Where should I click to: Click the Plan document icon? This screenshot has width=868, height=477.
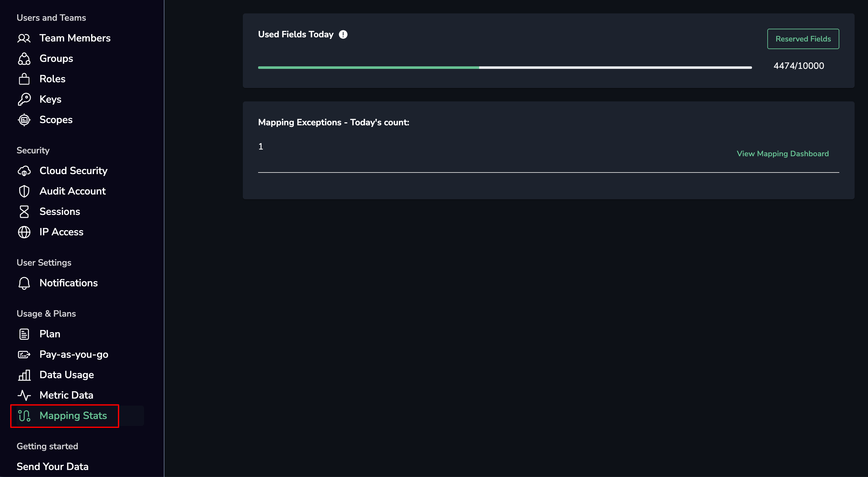tap(24, 334)
